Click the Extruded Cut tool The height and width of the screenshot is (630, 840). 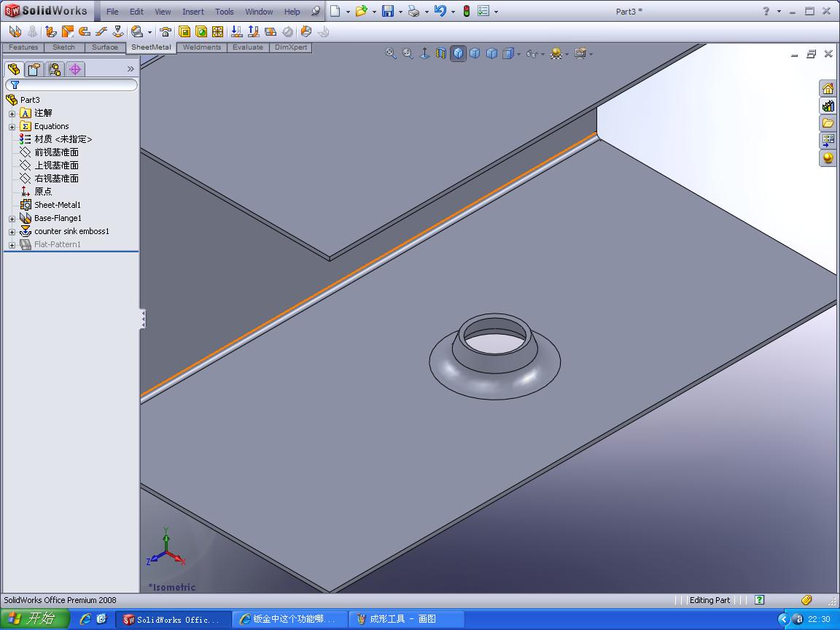pyautogui.click(x=184, y=31)
